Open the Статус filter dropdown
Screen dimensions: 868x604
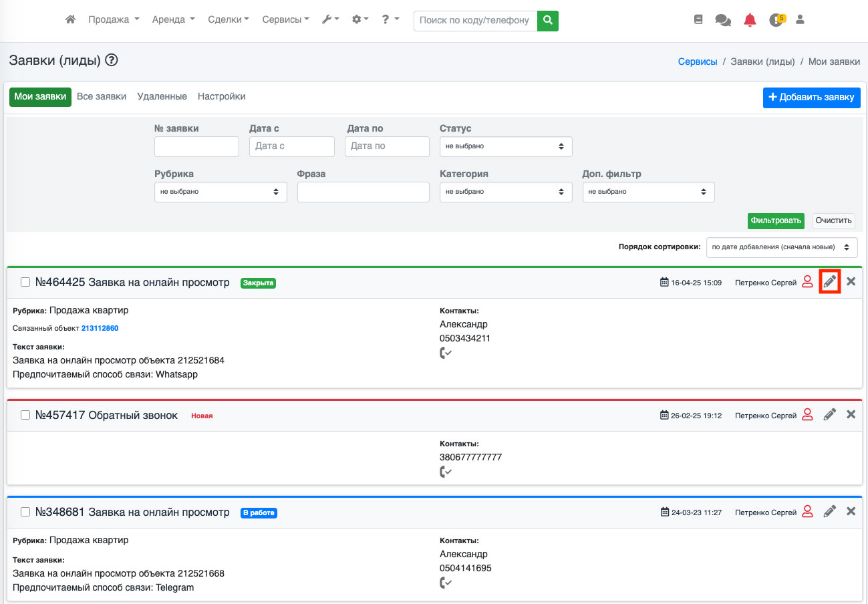505,146
